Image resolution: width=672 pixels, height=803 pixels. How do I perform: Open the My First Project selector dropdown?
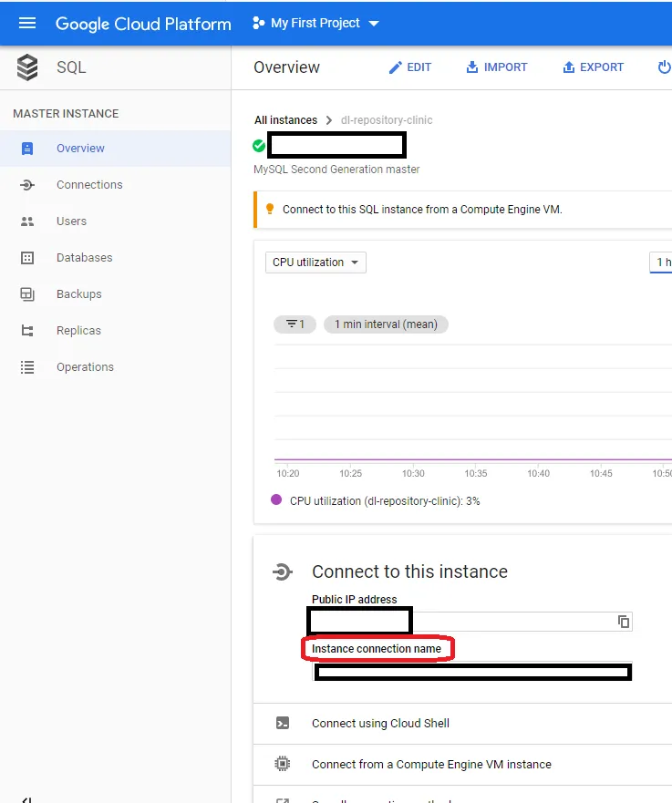click(316, 23)
